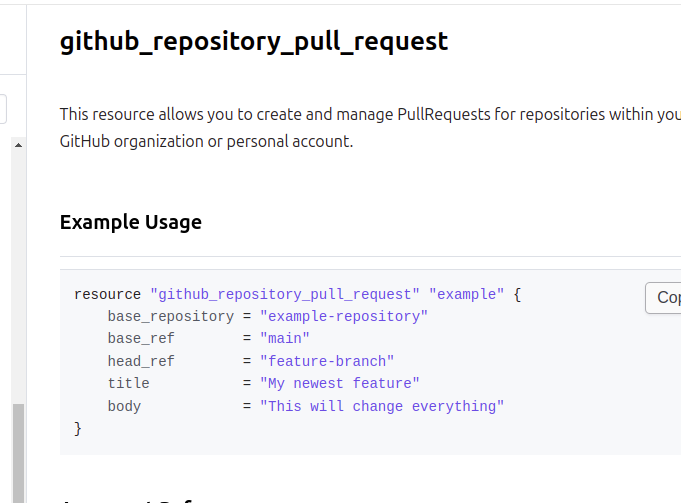Click the "example" resource name string
The image size is (681, 503).
tap(466, 294)
